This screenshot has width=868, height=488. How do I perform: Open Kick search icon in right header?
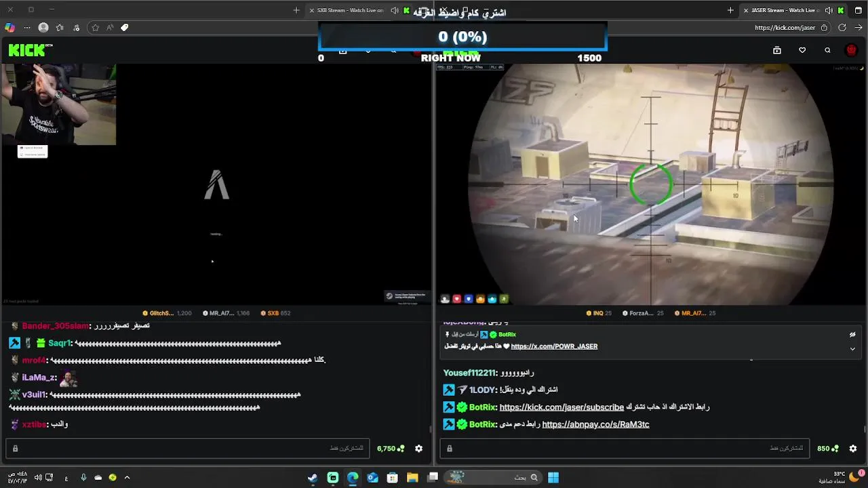pos(827,50)
